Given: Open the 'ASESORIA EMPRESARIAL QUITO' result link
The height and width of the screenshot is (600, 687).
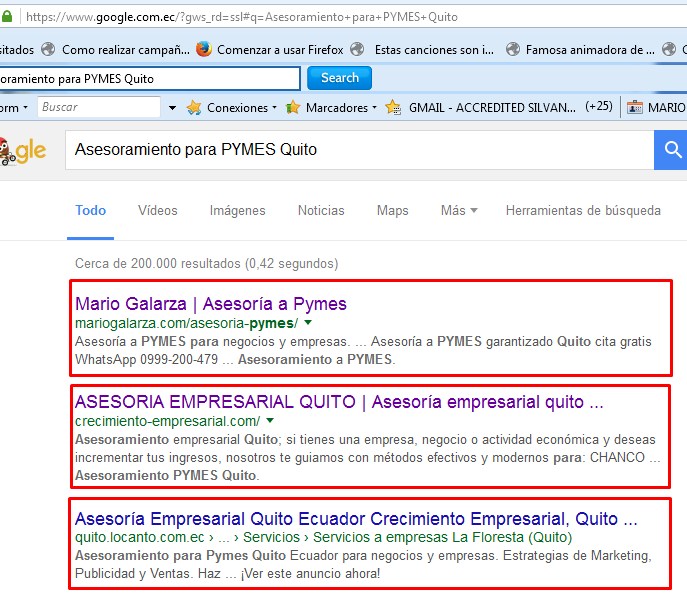Looking at the screenshot, I should [339, 402].
